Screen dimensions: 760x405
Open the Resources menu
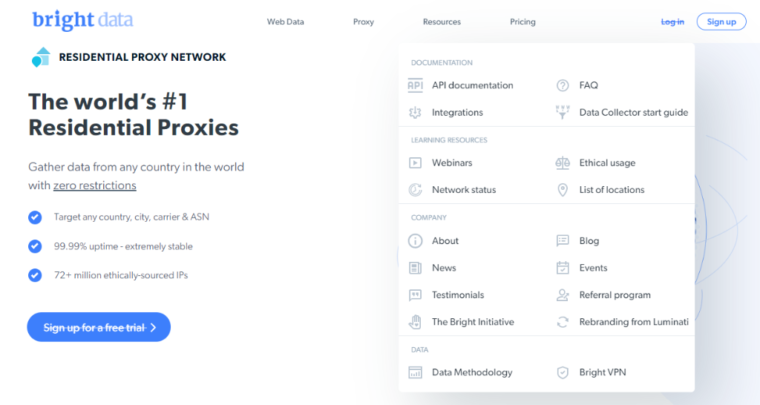point(442,22)
